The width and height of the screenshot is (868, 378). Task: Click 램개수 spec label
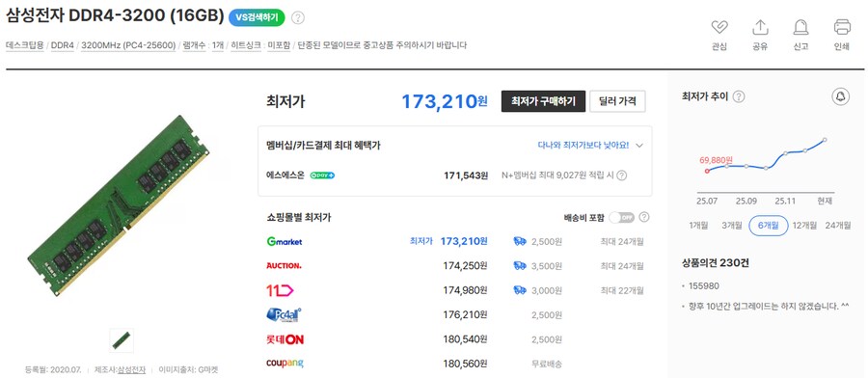[x=194, y=45]
